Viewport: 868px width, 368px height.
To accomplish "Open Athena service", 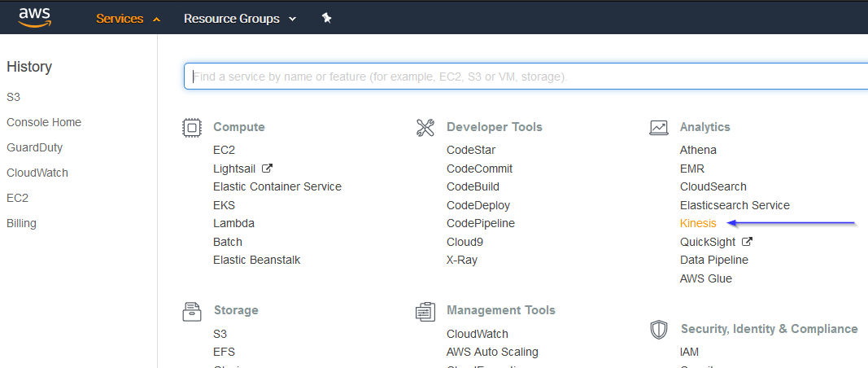I will point(698,150).
